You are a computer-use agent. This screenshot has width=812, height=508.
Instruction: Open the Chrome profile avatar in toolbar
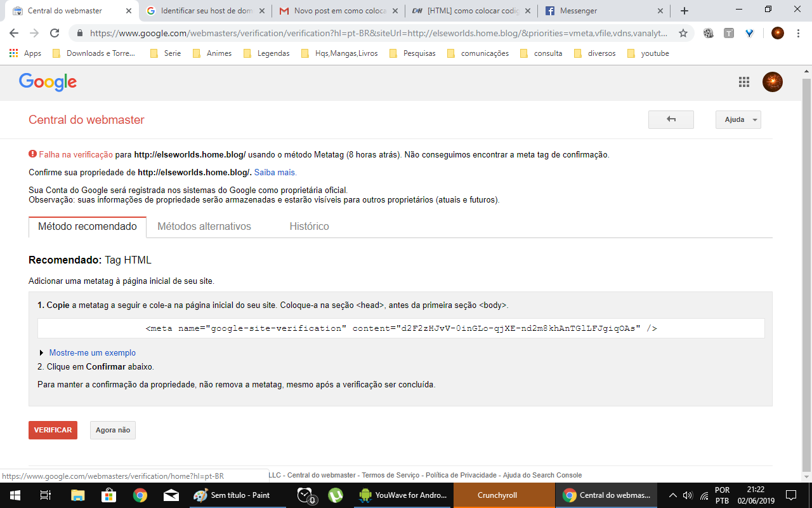(778, 33)
